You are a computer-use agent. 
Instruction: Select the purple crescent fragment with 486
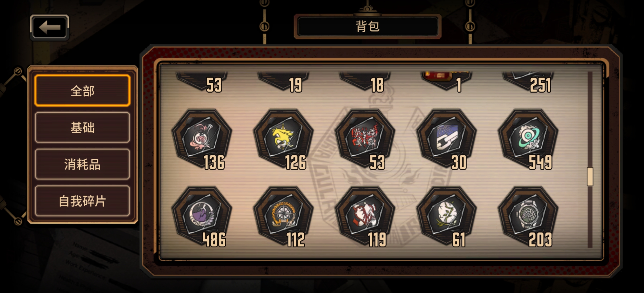[201, 216]
